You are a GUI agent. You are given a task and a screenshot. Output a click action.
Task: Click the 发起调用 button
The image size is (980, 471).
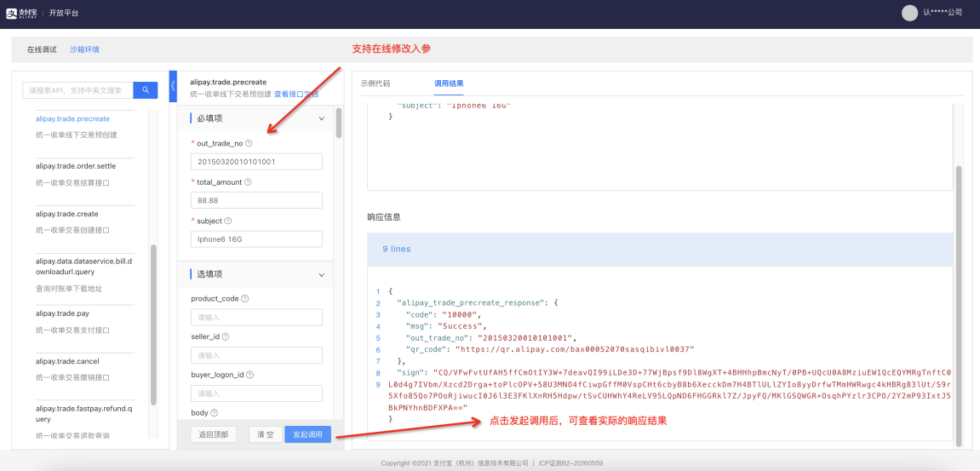307,434
